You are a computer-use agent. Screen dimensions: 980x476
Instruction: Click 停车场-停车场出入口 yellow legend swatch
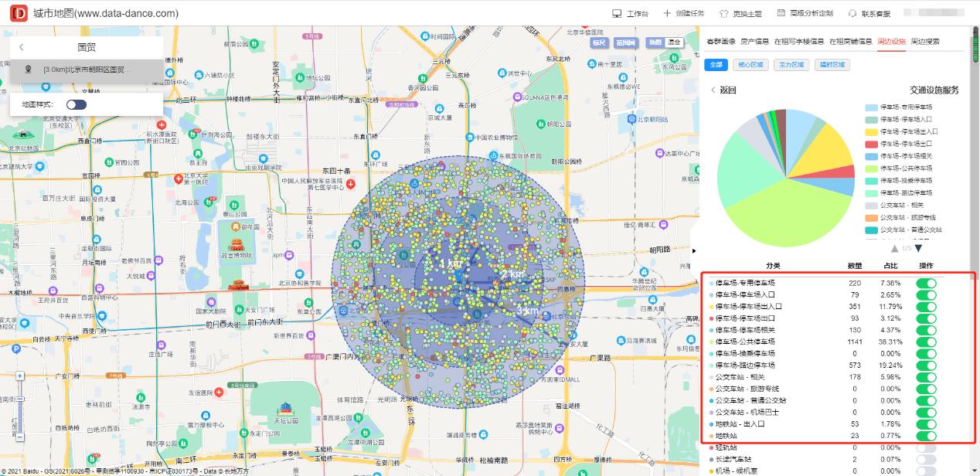871,131
